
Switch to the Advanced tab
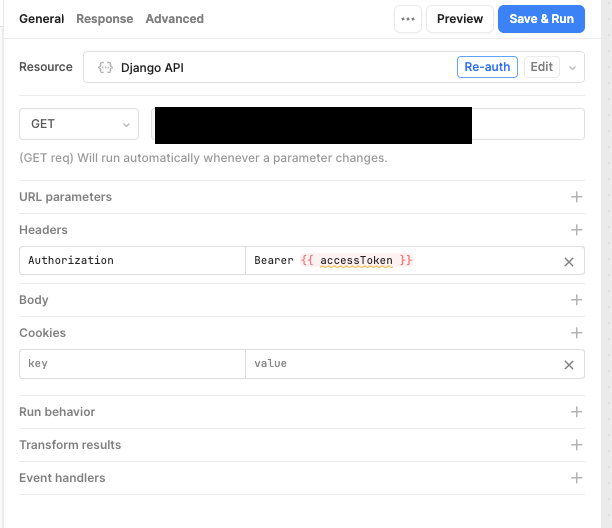tap(174, 19)
